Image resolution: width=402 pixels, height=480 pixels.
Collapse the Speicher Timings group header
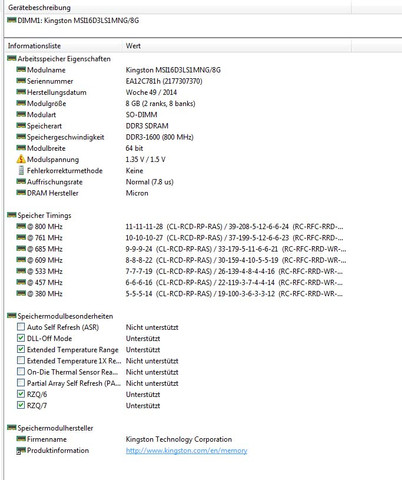coord(39,215)
